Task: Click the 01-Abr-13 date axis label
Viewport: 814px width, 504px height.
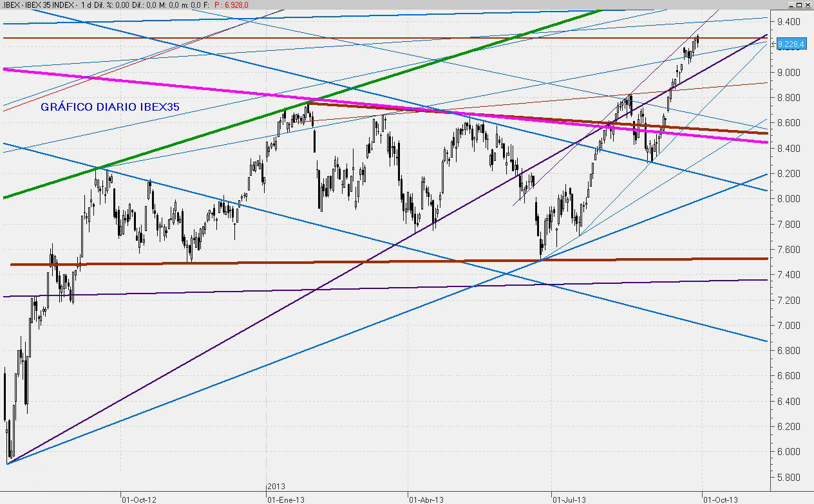Action: pos(426,498)
